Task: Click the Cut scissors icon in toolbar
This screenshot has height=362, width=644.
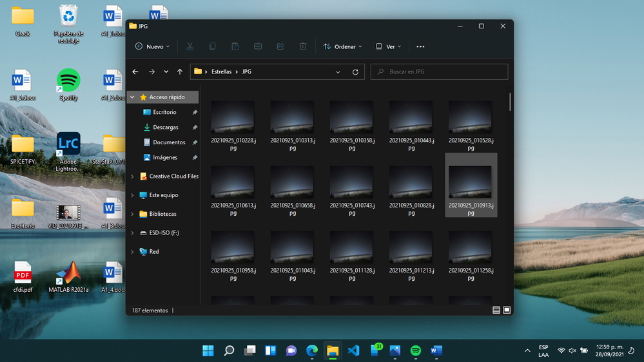Action: [190, 46]
